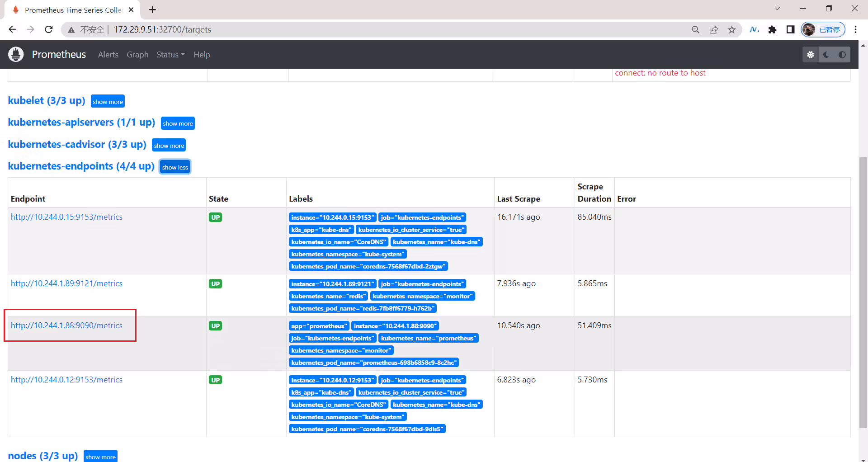Go back to the previous page
This screenshot has height=462, width=868.
[x=12, y=29]
